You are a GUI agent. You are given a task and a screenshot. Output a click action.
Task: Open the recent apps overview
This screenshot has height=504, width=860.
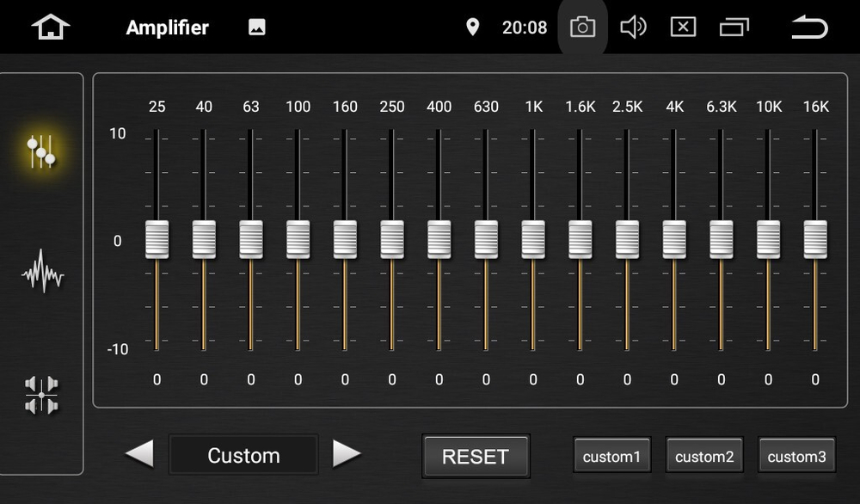734,28
